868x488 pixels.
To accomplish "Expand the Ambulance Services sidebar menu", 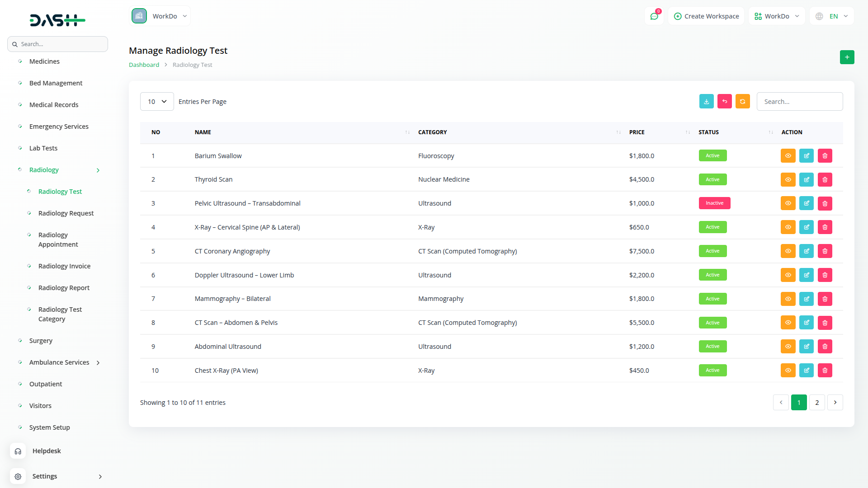I will coord(59,362).
